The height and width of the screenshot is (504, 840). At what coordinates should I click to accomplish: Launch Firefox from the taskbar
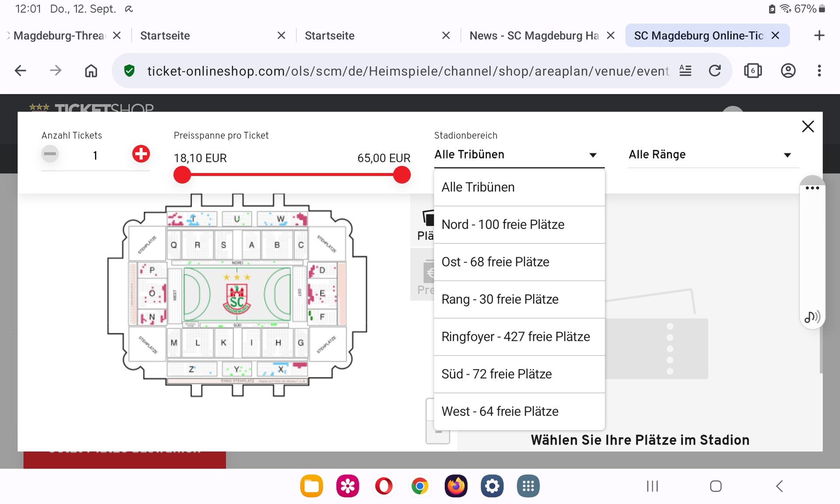click(456, 486)
